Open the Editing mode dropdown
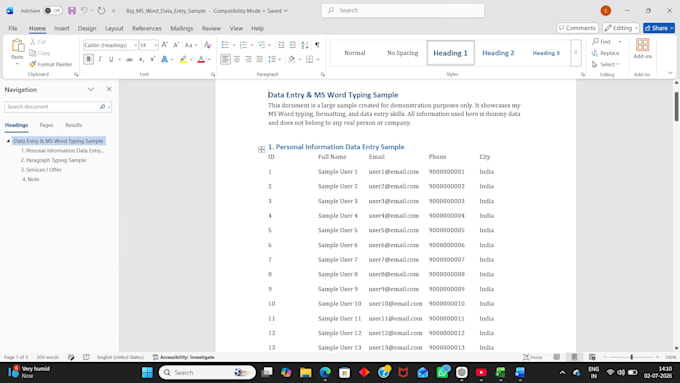680x383 pixels. (621, 28)
